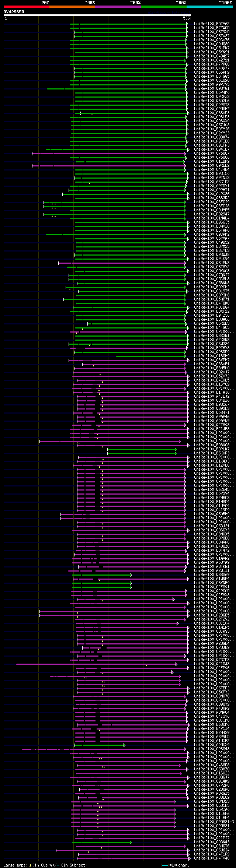Click the purple ~60% legend color segment
The image size is (236, 868).
tap(118, 7)
